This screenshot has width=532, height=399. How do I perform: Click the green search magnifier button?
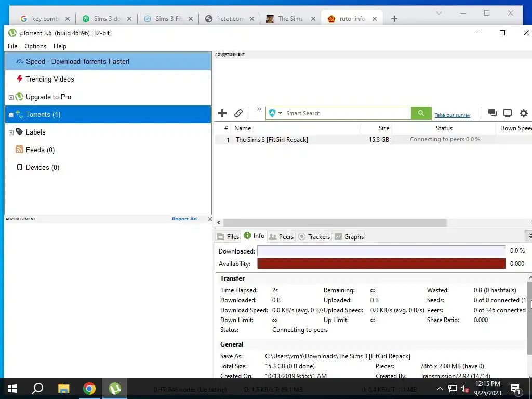click(421, 113)
